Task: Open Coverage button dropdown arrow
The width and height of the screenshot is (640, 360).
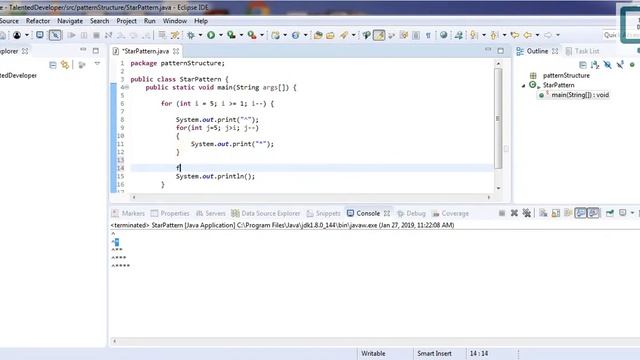Action: (x=241, y=36)
